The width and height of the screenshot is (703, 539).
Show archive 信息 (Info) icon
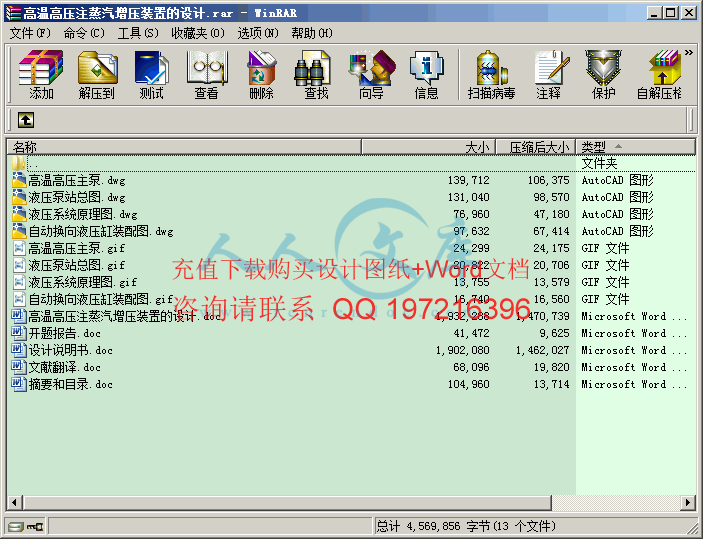[x=426, y=74]
